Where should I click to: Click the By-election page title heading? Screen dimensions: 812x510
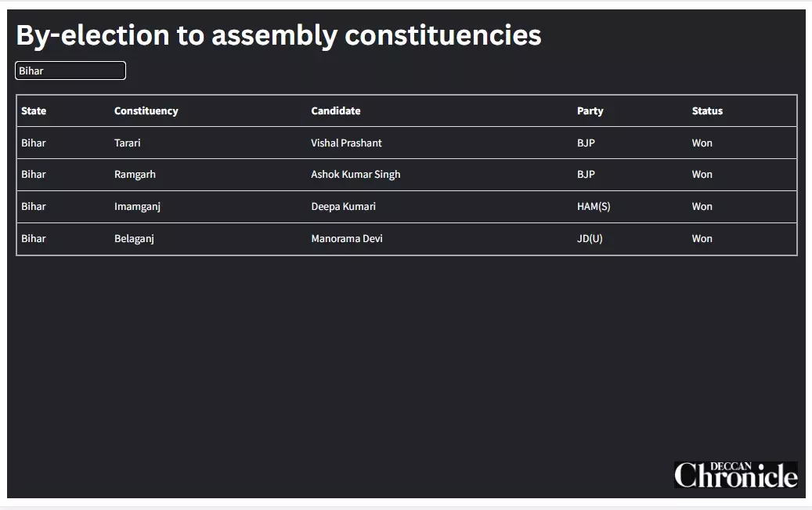[x=278, y=35]
